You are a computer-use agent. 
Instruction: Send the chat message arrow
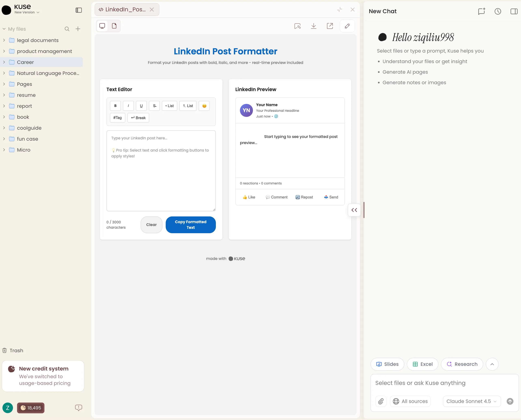coord(510,401)
